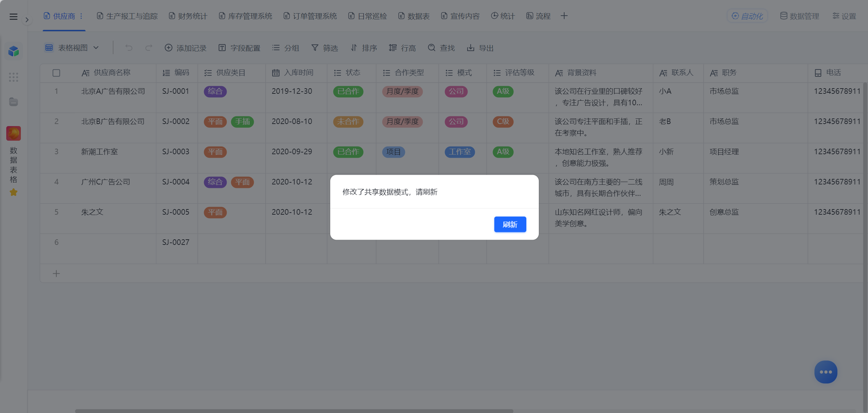Open the 流程 tab
The image size is (868, 413).
[538, 16]
